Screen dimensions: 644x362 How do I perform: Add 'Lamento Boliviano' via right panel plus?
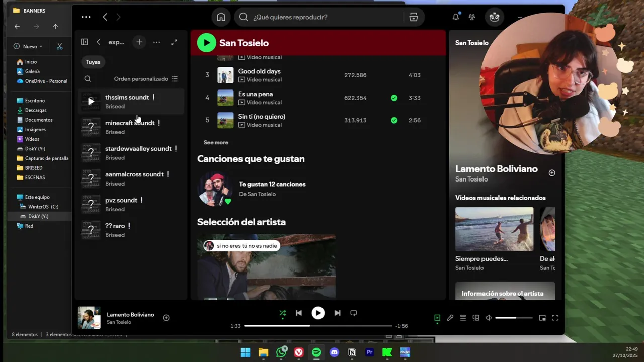(552, 173)
